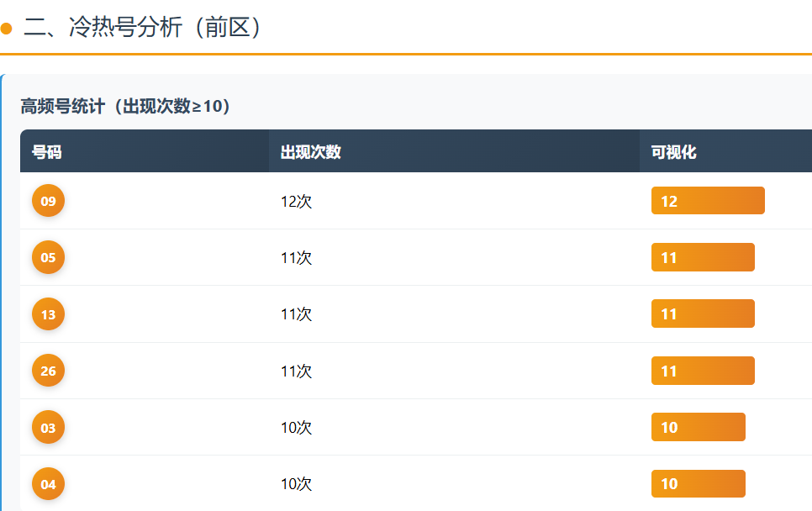Click the bar in the number 26 row

tap(703, 371)
